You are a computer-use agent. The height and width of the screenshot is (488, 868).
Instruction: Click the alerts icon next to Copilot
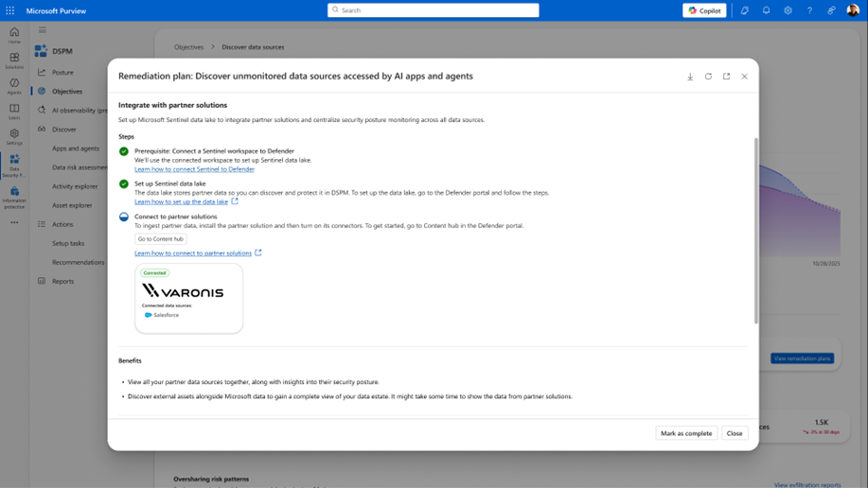click(x=745, y=10)
